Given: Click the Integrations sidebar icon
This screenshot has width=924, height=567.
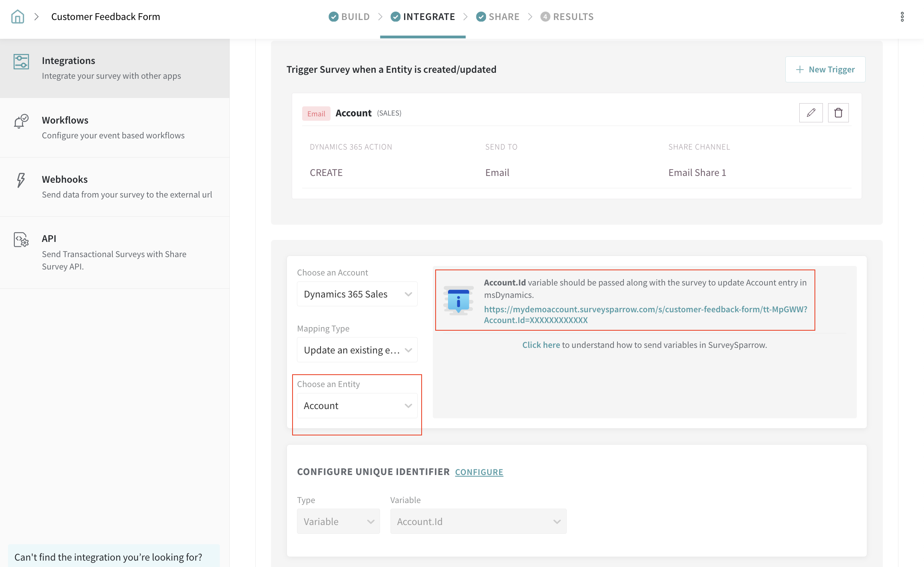Looking at the screenshot, I should pyautogui.click(x=21, y=62).
